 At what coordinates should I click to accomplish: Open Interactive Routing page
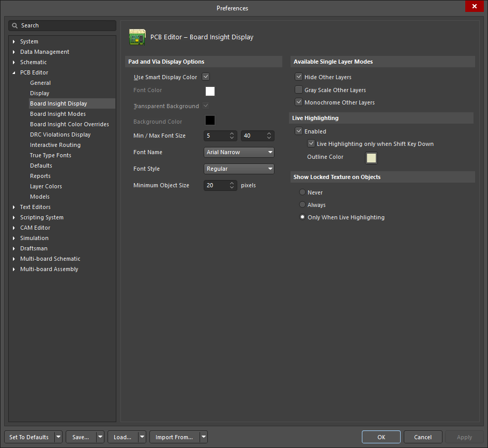coord(55,145)
